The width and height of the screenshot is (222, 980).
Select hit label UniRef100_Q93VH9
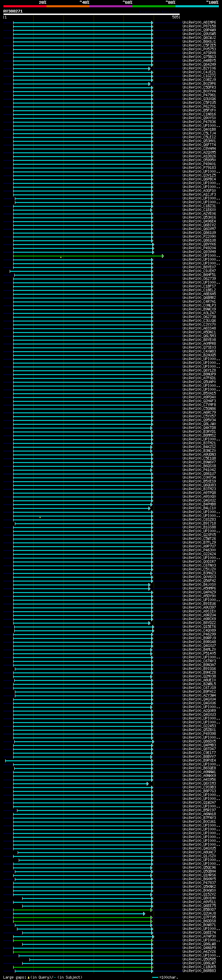pyautogui.click(x=199, y=252)
